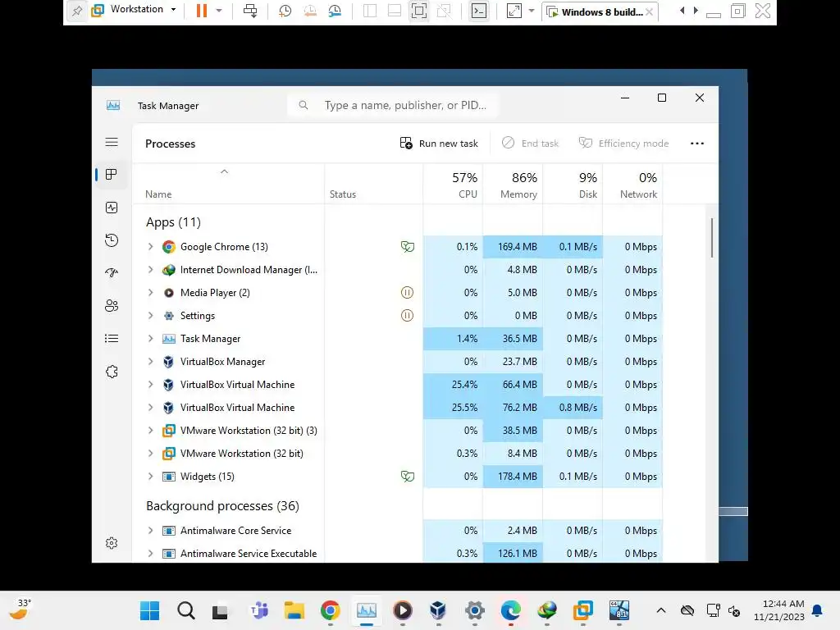Click the Task Manager app icon in title bar
This screenshot has width=840, height=630.
(113, 106)
